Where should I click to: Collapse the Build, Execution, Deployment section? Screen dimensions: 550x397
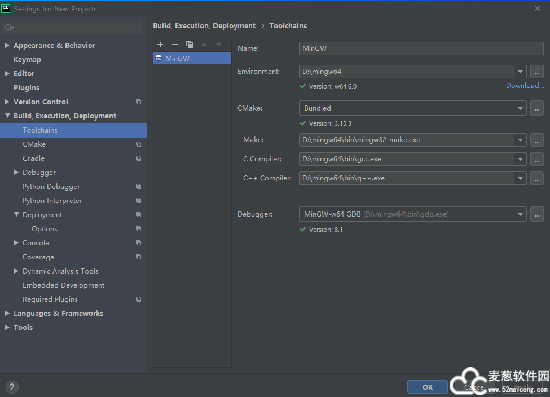(x=7, y=115)
